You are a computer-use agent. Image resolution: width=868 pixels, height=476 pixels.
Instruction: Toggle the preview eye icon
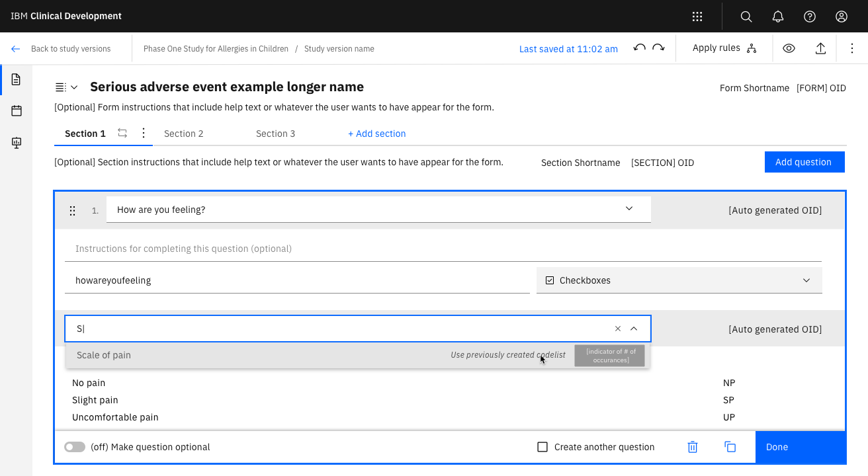(x=789, y=48)
